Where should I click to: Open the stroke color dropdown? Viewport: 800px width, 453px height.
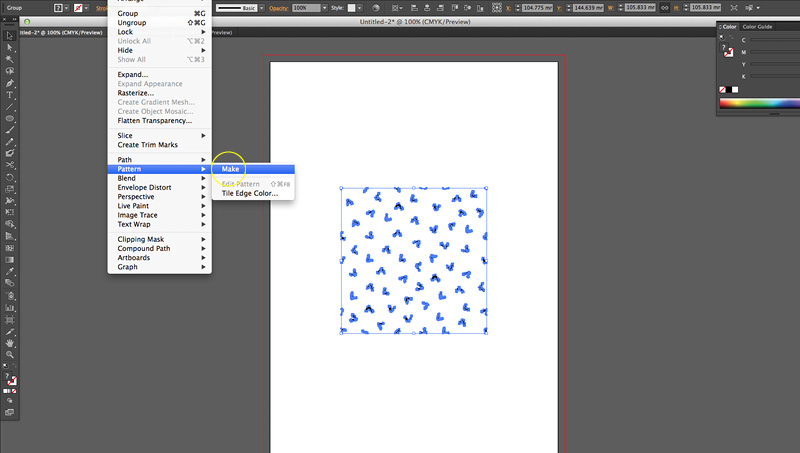pos(86,8)
